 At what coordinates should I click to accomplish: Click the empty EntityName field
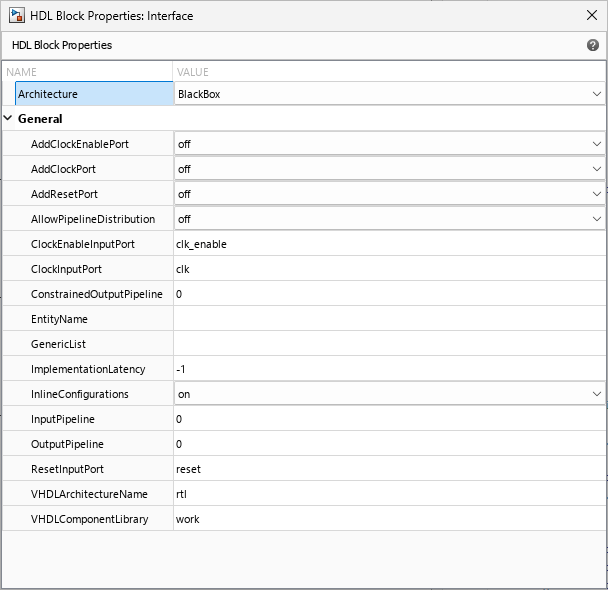pos(388,319)
